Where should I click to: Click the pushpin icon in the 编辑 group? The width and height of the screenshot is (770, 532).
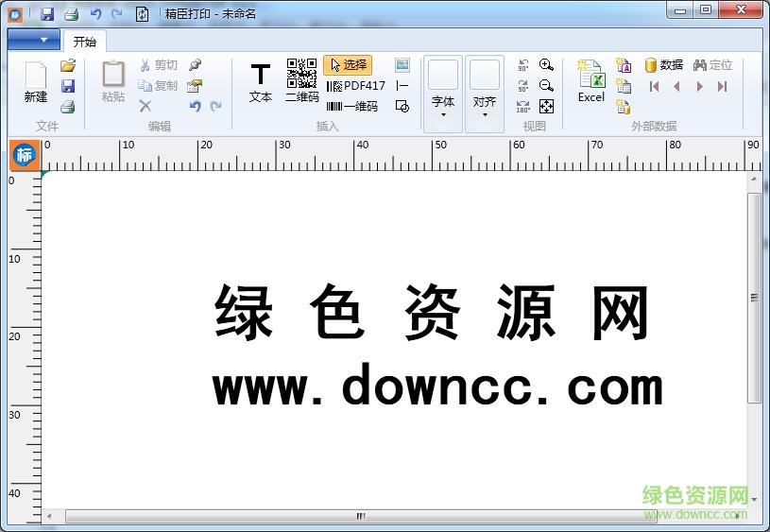195,65
